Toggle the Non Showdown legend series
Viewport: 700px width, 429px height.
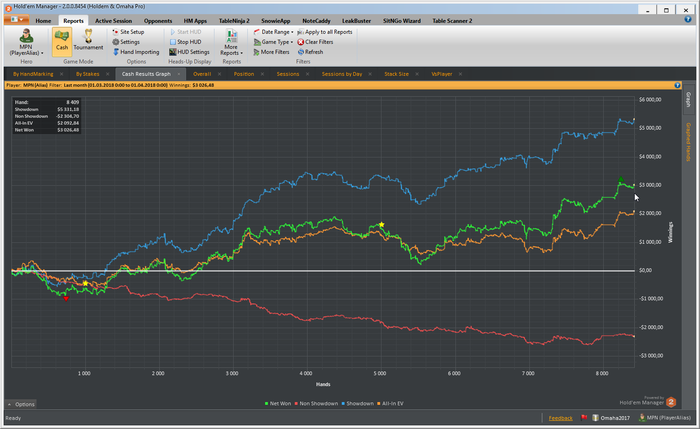(x=316, y=404)
